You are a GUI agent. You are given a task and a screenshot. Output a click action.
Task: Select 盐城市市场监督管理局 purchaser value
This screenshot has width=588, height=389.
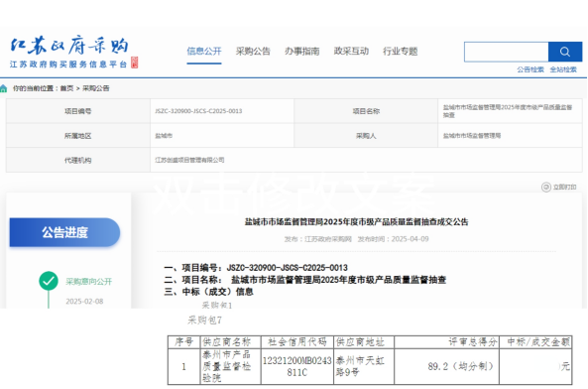(472, 135)
